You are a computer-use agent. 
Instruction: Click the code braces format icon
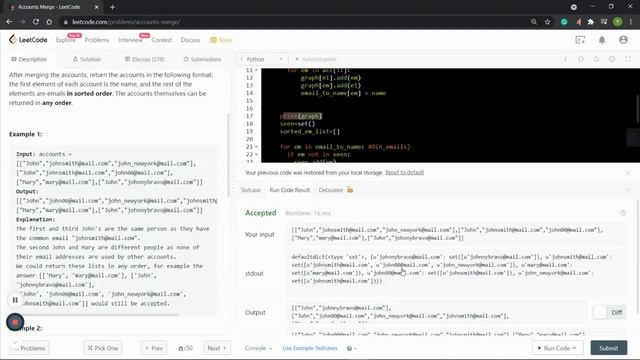581,59
